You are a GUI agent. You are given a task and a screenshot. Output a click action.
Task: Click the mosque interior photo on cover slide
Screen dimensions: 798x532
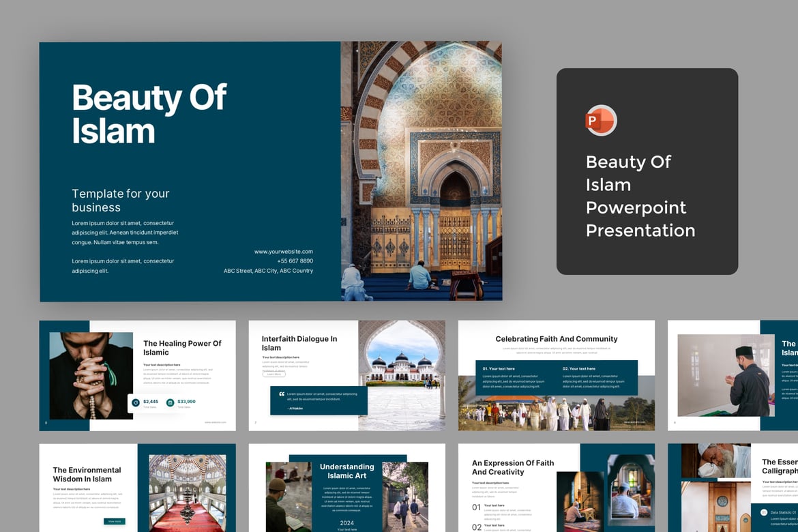point(422,172)
